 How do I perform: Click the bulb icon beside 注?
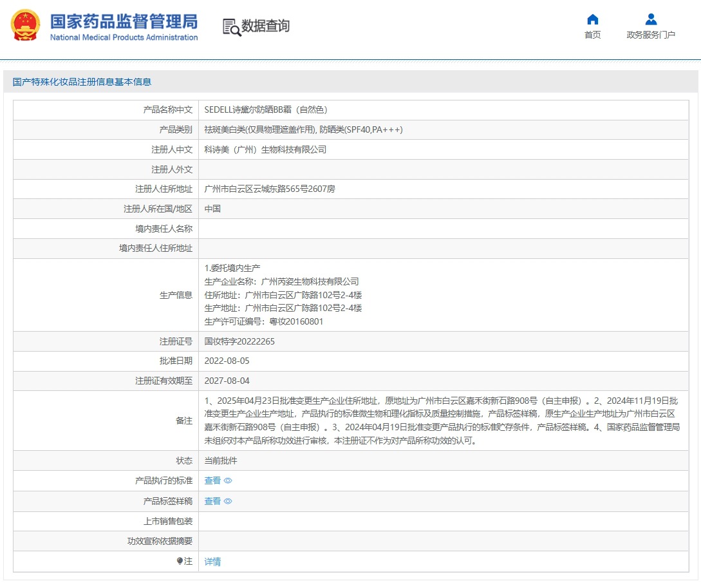(180, 561)
